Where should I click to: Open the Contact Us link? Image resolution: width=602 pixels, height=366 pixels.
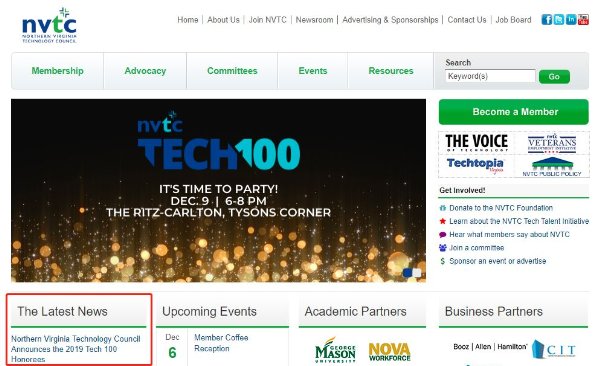[x=466, y=20]
